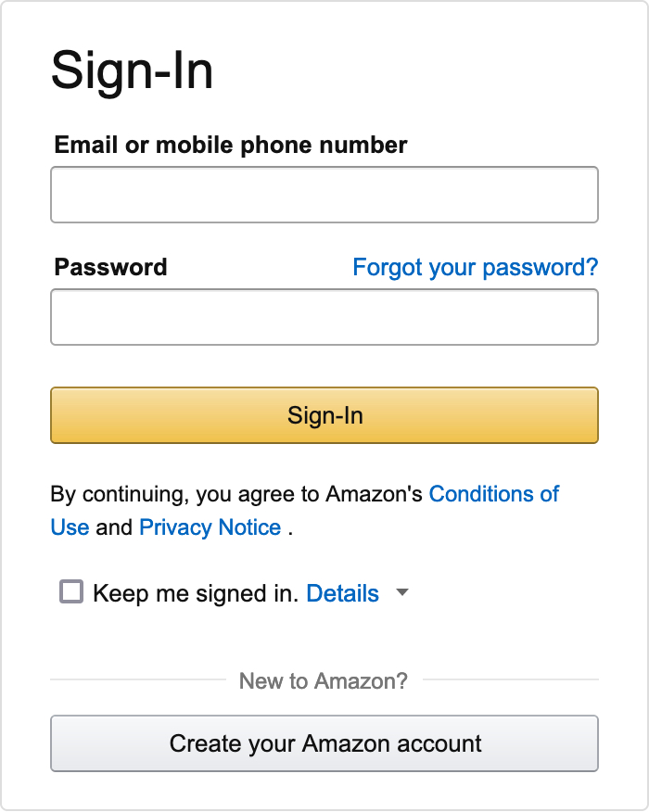The image size is (649, 812).
Task: Click the New to Amazon? divider text
Action: tap(323, 681)
